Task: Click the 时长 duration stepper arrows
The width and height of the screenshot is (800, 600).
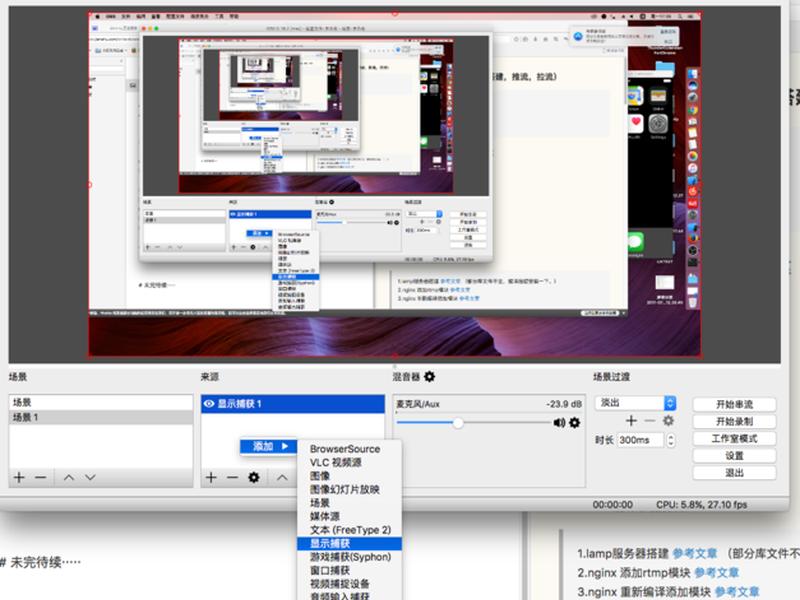Action: (671, 440)
